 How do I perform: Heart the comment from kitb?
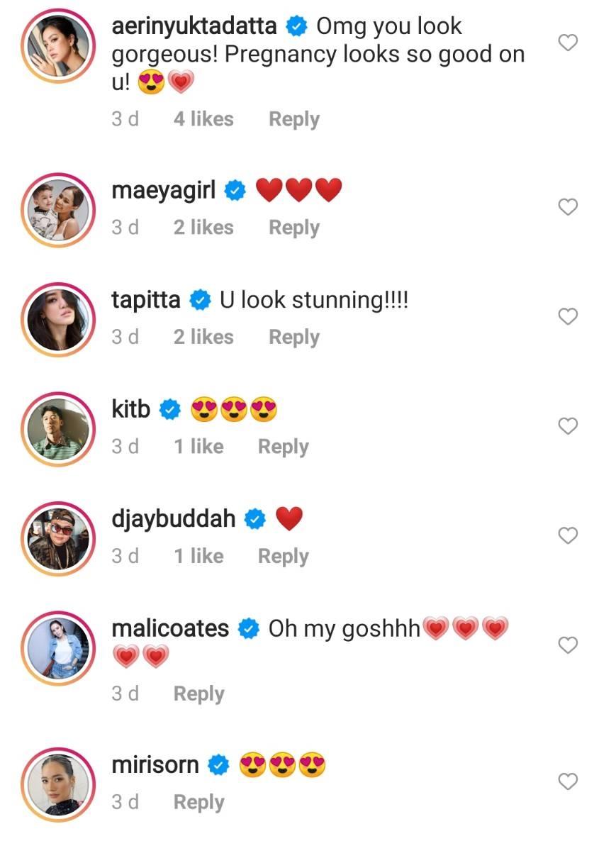tap(568, 425)
